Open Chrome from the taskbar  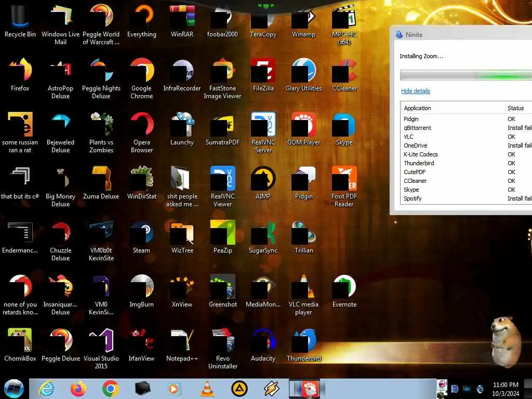point(110,389)
